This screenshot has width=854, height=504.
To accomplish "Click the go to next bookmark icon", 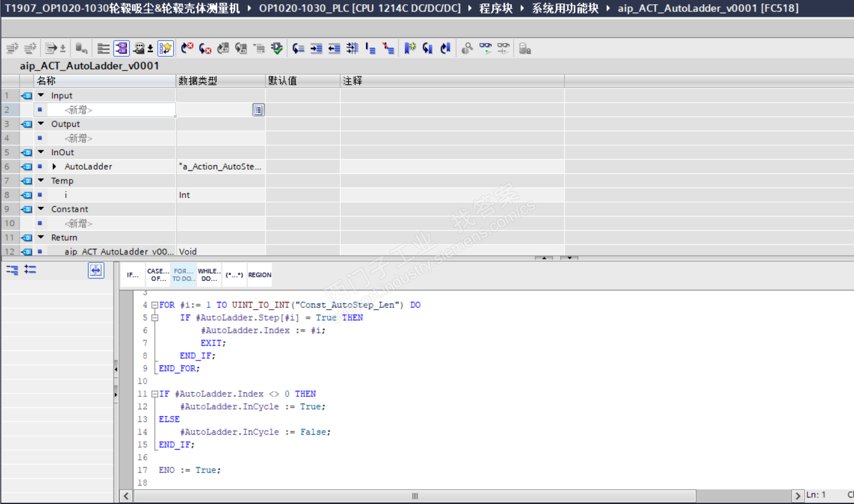I will tap(428, 48).
